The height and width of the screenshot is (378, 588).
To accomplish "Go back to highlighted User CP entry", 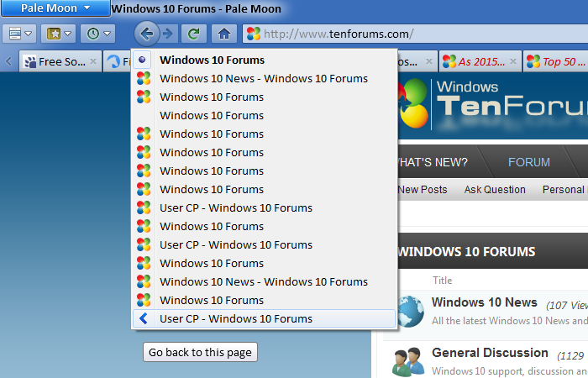I will (x=264, y=318).
